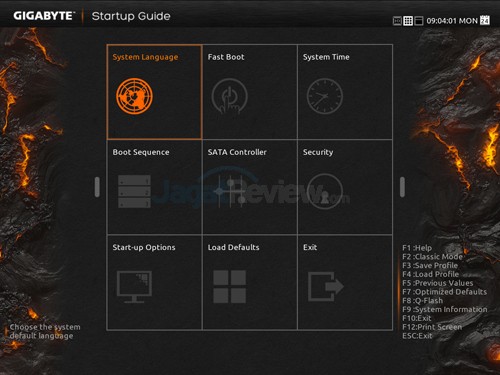
Task: Open the Security keyhole icon
Action: (325, 191)
